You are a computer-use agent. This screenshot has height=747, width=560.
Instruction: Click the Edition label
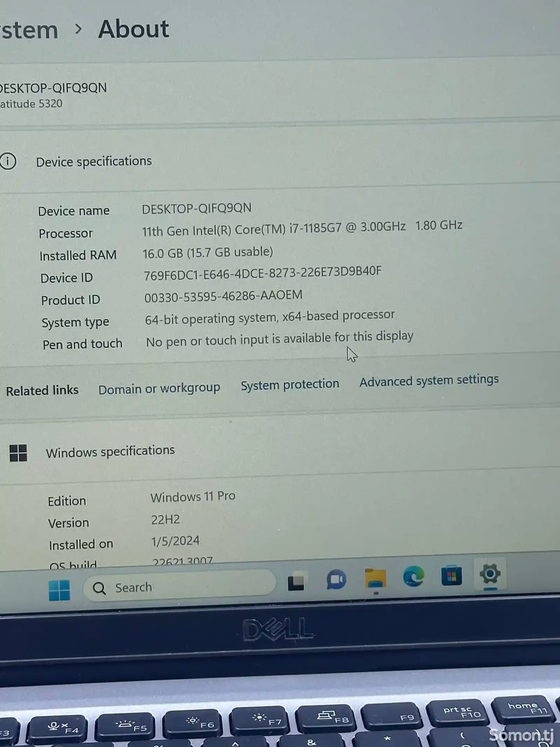point(67,501)
